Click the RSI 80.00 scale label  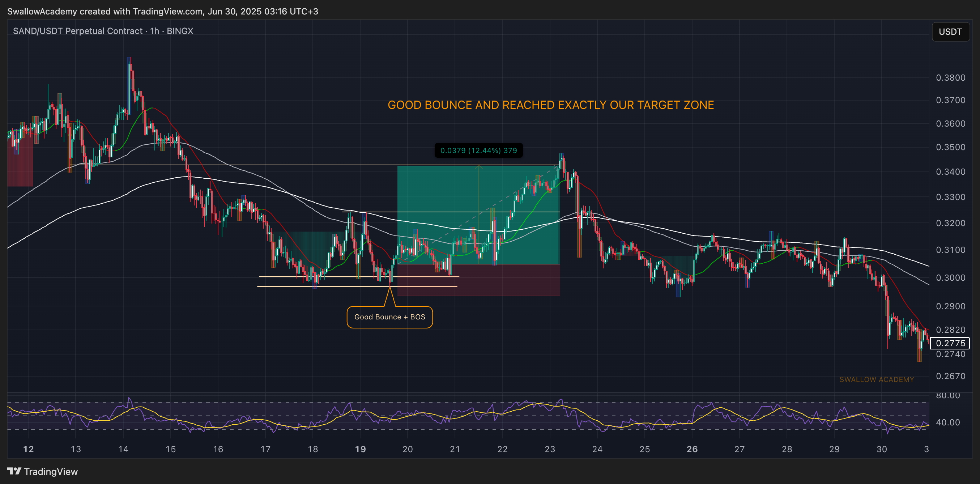tap(948, 395)
